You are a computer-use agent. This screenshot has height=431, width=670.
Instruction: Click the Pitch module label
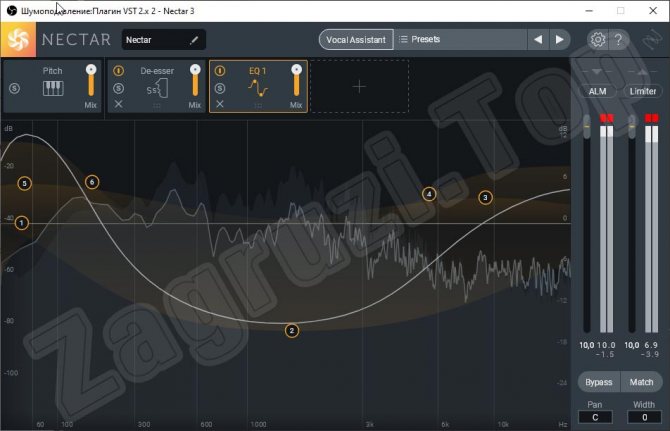pos(53,71)
